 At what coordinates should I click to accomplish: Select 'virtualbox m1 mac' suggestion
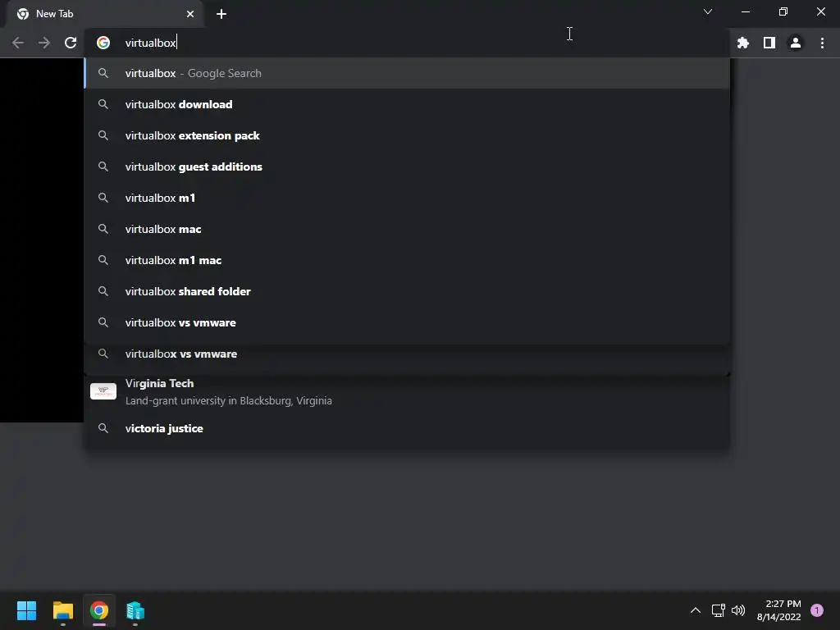pyautogui.click(x=407, y=260)
